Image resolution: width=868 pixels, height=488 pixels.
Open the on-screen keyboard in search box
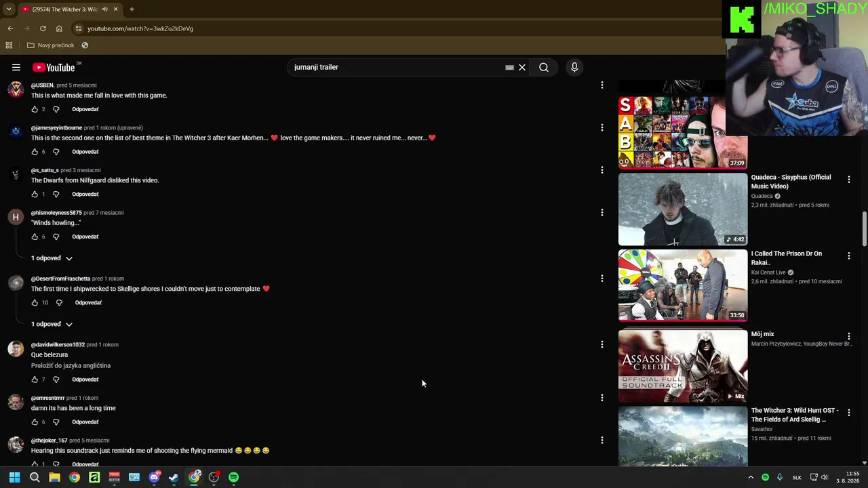[x=509, y=68]
